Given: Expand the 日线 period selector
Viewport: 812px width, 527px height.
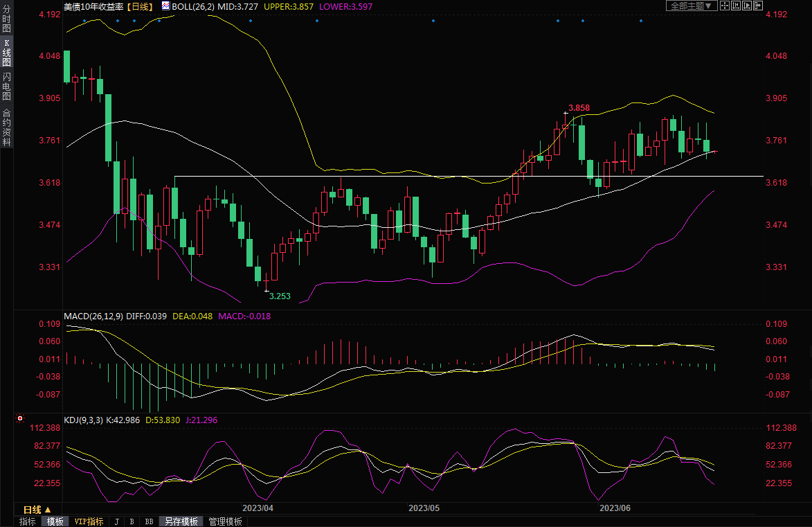Looking at the screenshot, I should 38,509.
